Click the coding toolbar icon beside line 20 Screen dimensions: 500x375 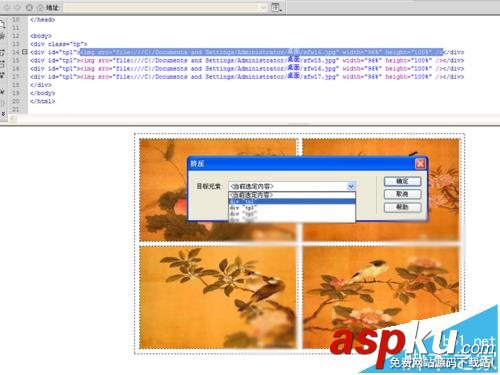click(x=3, y=103)
